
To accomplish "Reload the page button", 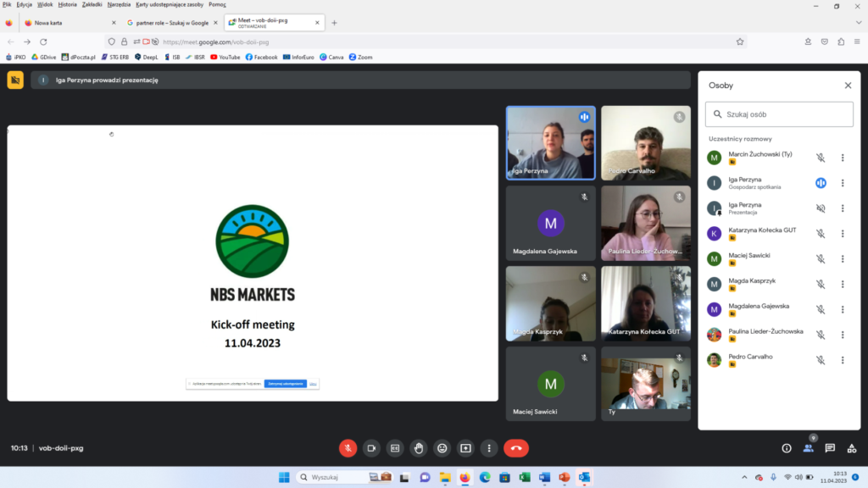I will [x=43, y=42].
